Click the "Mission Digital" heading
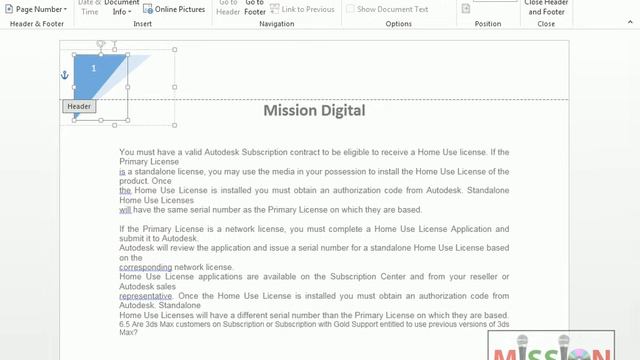The height and width of the screenshot is (360, 640). [314, 110]
